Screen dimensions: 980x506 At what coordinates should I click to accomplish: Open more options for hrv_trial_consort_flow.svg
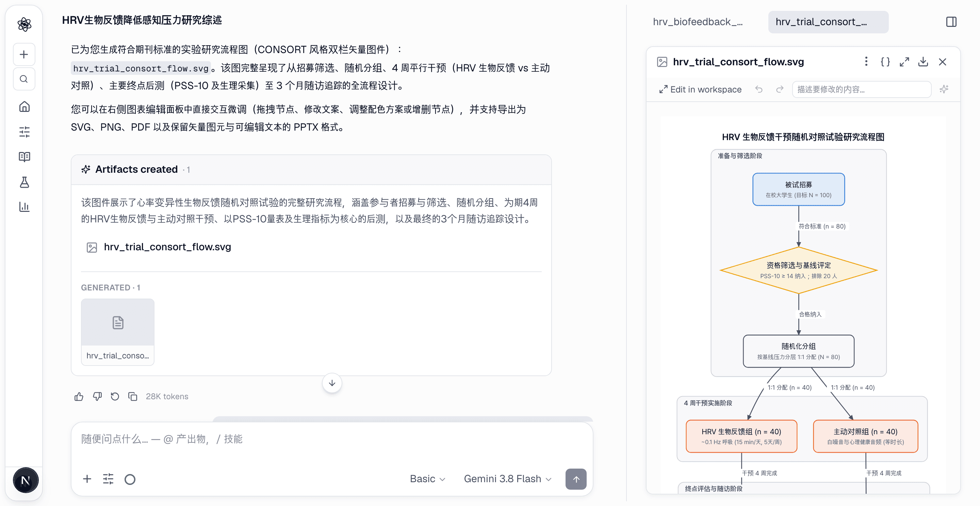tap(866, 62)
